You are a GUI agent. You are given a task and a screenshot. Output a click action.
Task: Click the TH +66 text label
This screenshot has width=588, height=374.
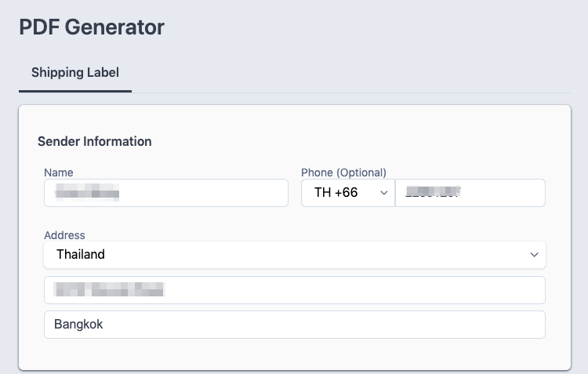(x=336, y=192)
